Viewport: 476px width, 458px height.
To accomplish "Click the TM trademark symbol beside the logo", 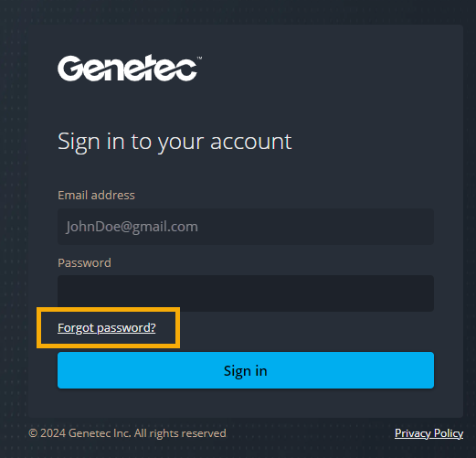I will click(199, 58).
